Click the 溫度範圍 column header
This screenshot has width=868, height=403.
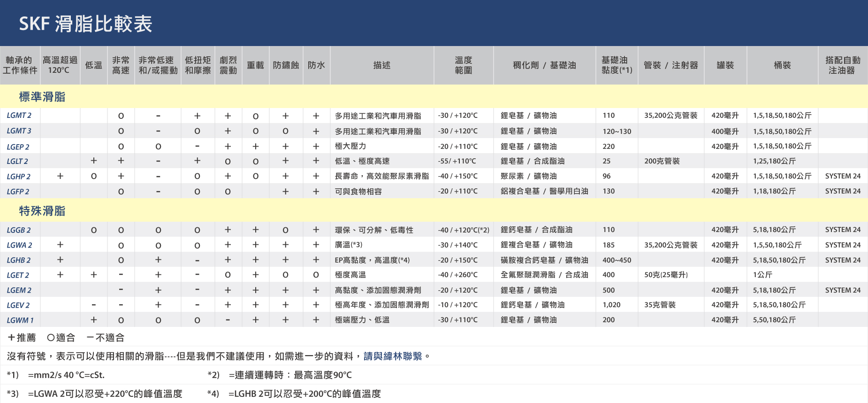pyautogui.click(x=464, y=65)
